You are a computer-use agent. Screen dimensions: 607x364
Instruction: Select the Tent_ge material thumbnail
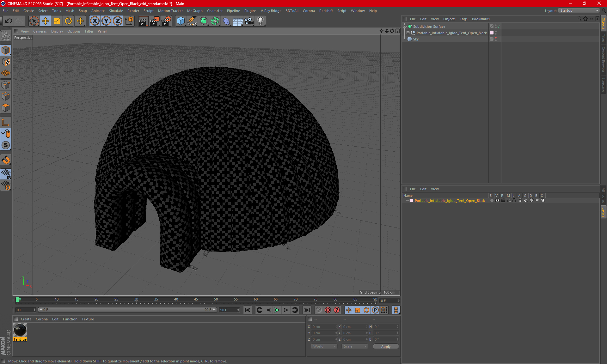(x=20, y=331)
